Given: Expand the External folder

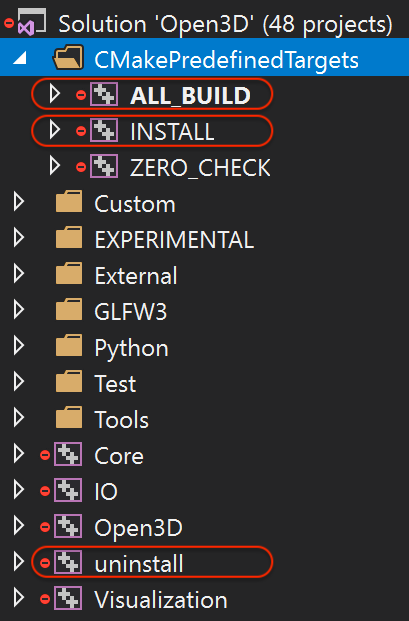Looking at the screenshot, I should pyautogui.click(x=19, y=274).
